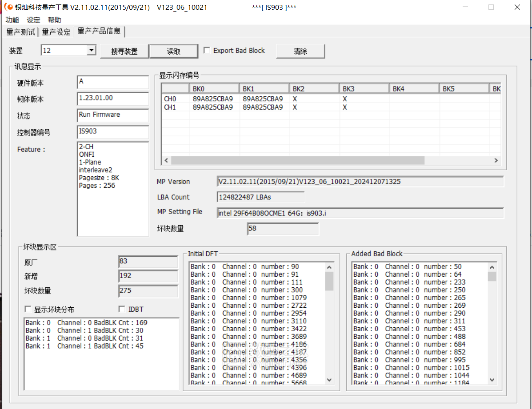Click the 读取 button

point(174,51)
